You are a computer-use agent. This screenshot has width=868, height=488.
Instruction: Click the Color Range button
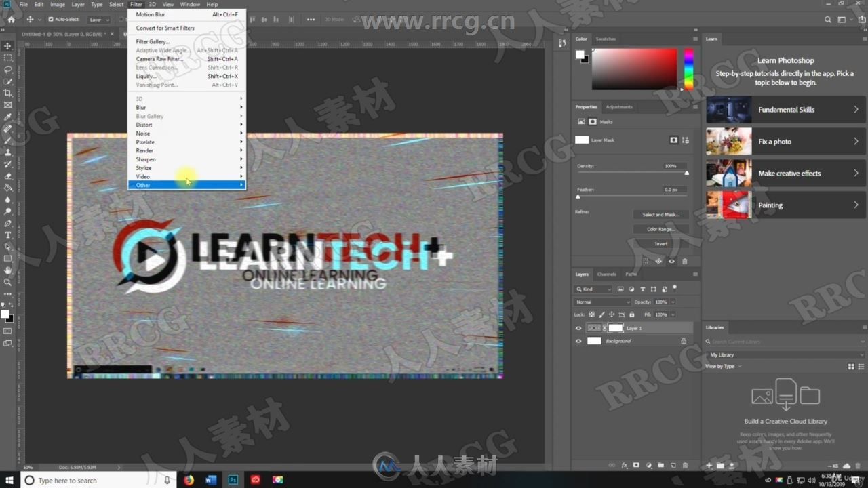661,229
